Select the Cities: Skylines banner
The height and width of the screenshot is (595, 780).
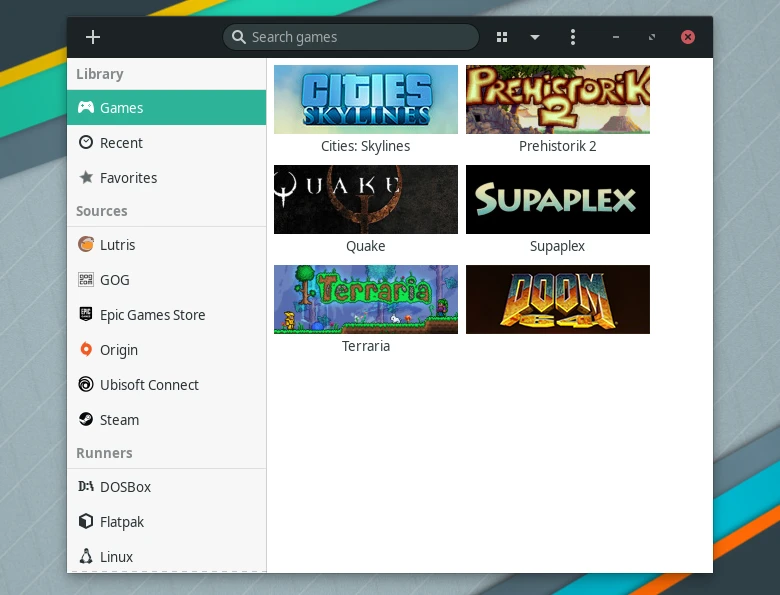tap(366, 99)
